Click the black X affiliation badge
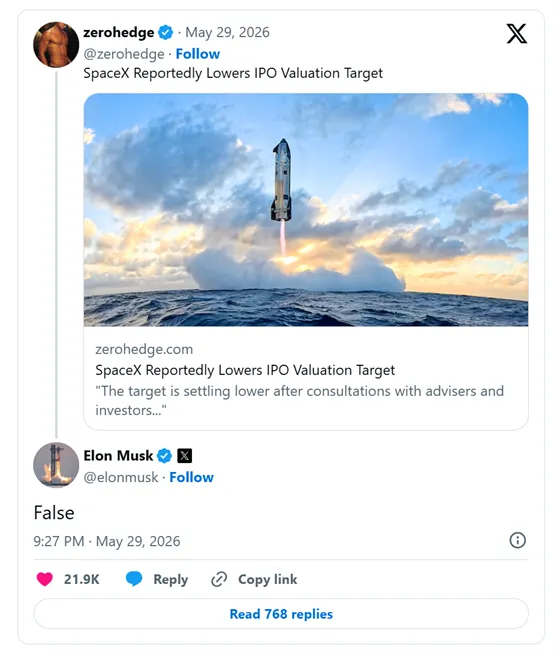The image size is (554, 654). tap(185, 456)
